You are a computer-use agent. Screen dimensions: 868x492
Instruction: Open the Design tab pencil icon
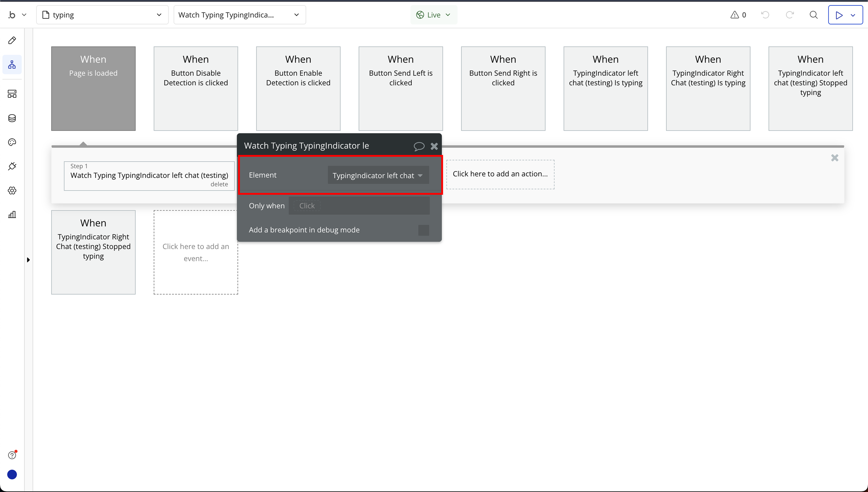point(12,41)
